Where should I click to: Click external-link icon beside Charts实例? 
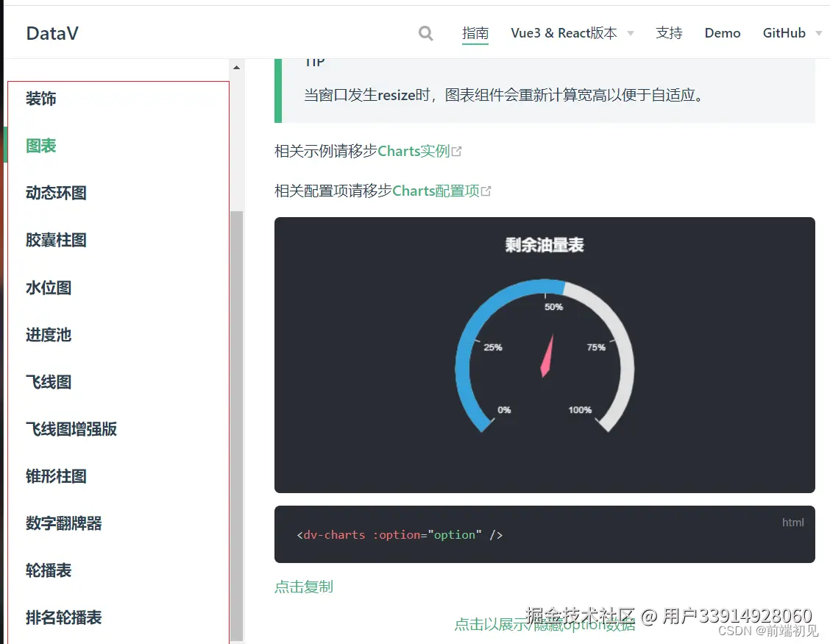click(457, 152)
